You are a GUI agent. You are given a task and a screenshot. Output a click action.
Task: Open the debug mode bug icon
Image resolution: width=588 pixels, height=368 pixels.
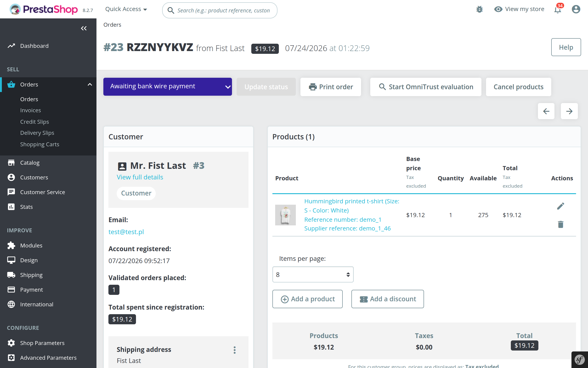[x=479, y=9]
